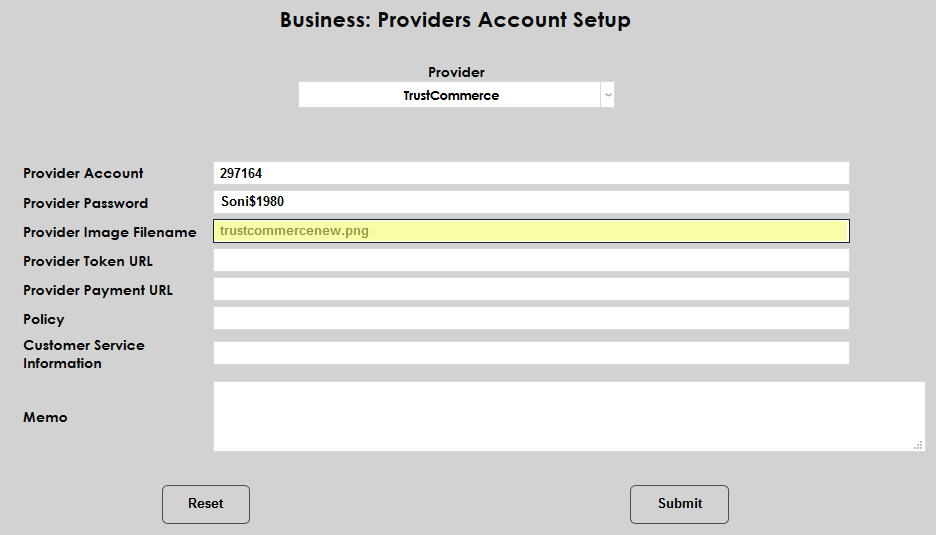The image size is (936, 535).
Task: Click the Provider Payment URL label
Action: (x=98, y=290)
